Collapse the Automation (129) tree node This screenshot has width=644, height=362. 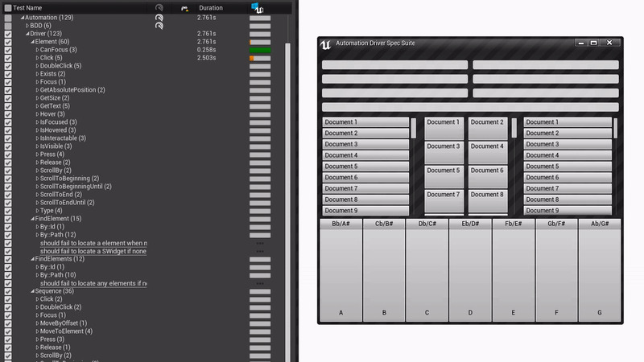click(23, 18)
